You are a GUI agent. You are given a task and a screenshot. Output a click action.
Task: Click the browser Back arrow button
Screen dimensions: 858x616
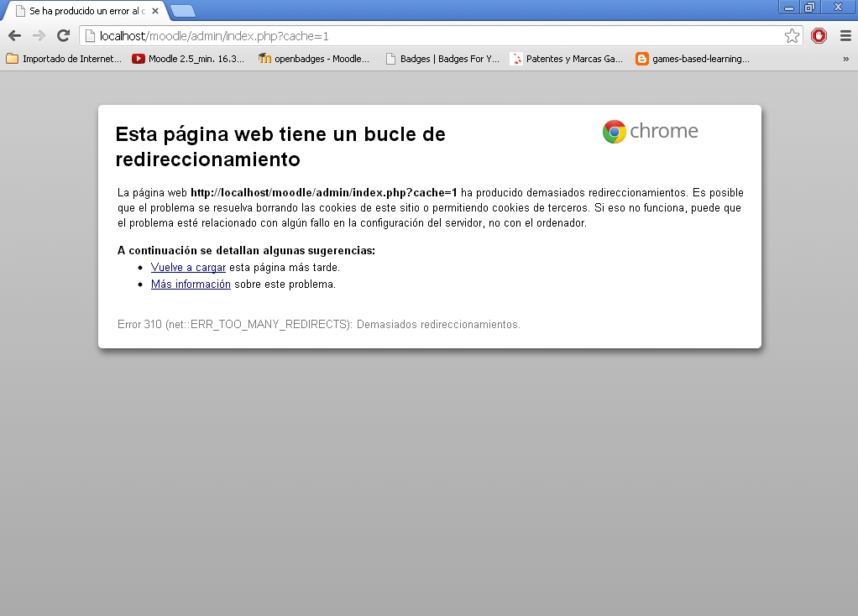tap(14, 35)
